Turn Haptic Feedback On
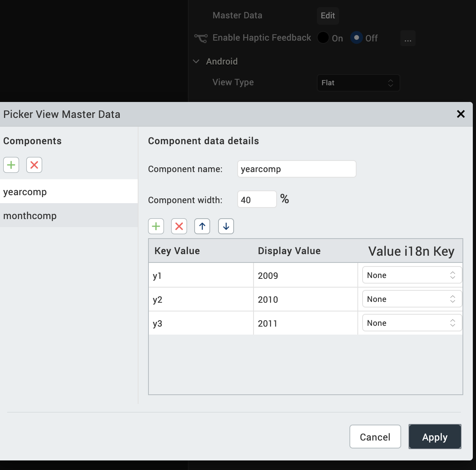Screen dimensions: 476x470 323,38
